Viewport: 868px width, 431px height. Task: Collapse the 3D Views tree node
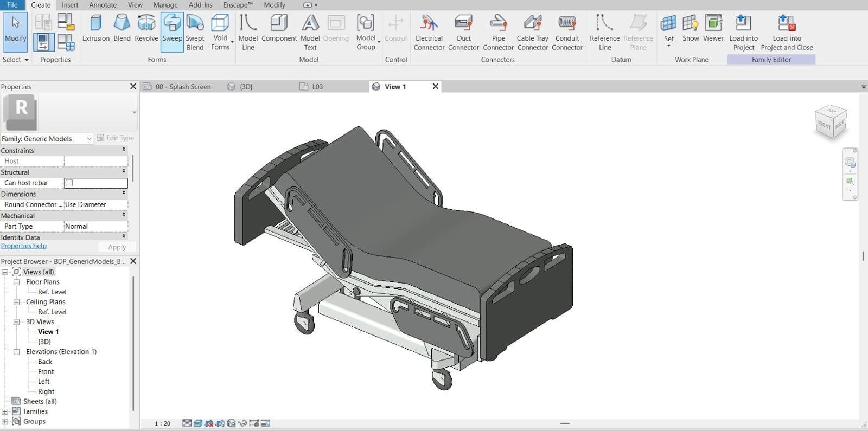[x=17, y=322]
